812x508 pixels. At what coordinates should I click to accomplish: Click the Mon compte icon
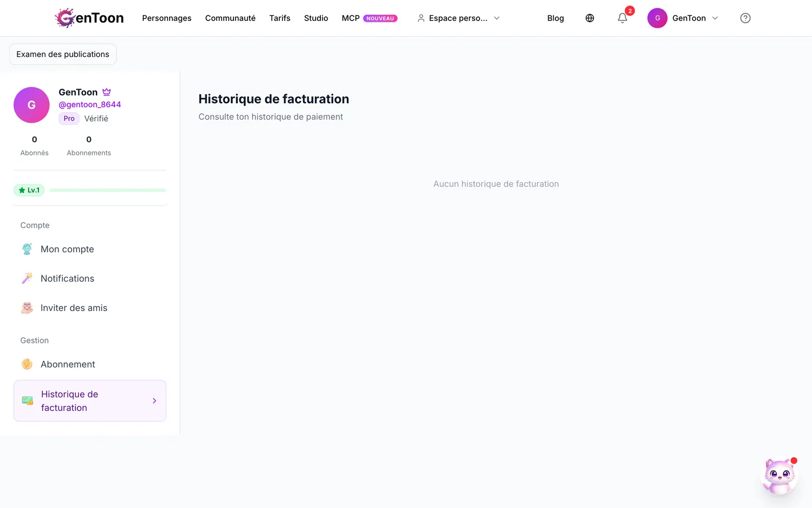[x=27, y=249]
